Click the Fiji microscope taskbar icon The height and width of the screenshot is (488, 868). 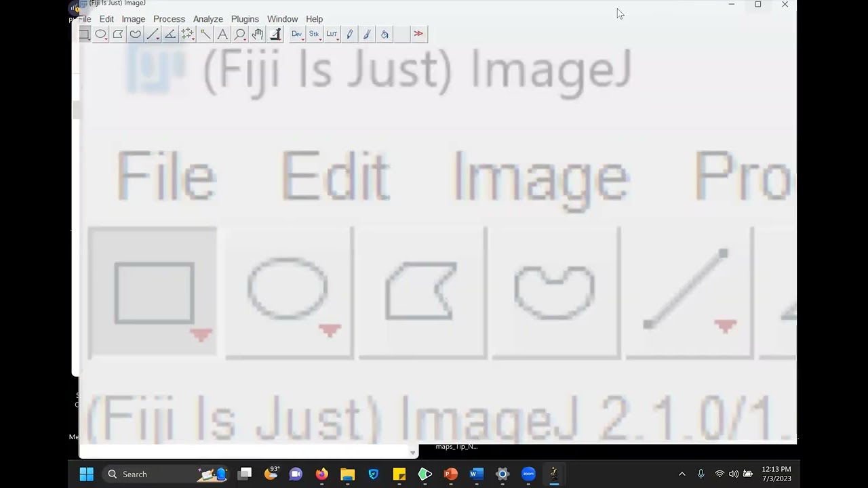tap(554, 474)
